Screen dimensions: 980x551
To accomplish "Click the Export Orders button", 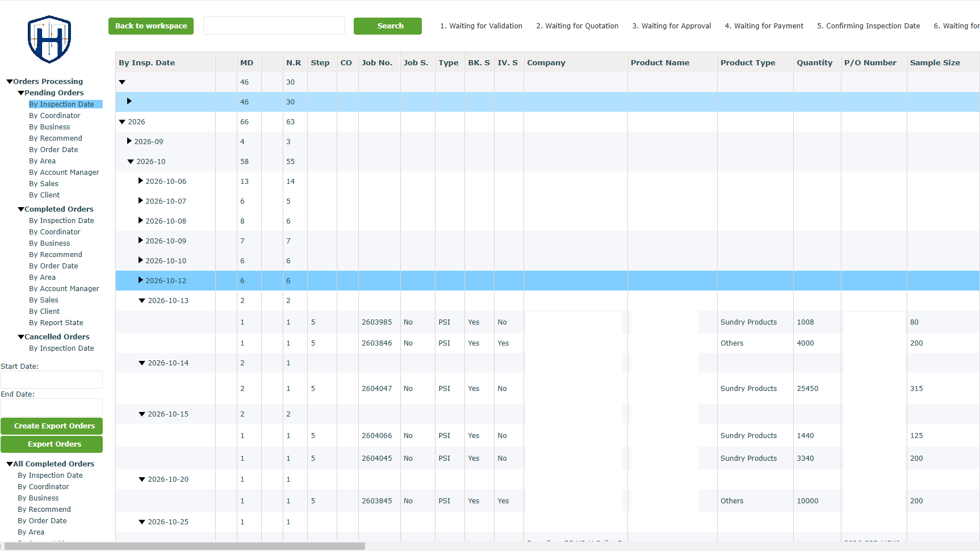I will pyautogui.click(x=52, y=444).
